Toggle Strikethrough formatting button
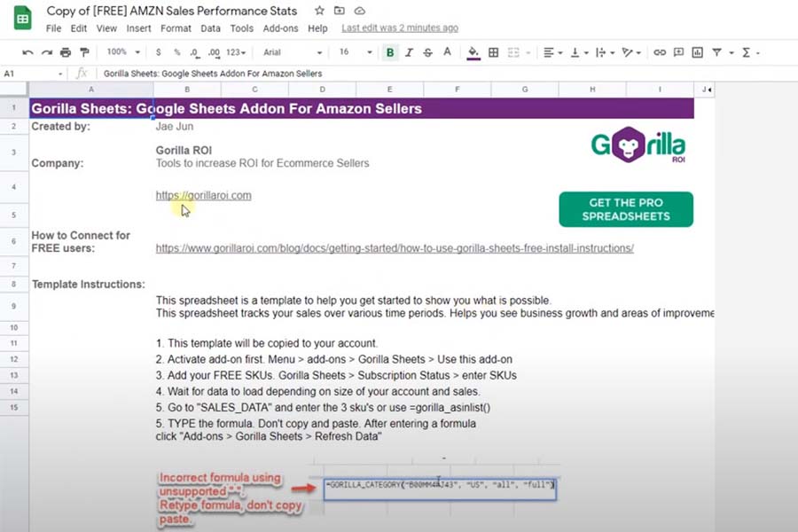The image size is (798, 532). pos(428,52)
